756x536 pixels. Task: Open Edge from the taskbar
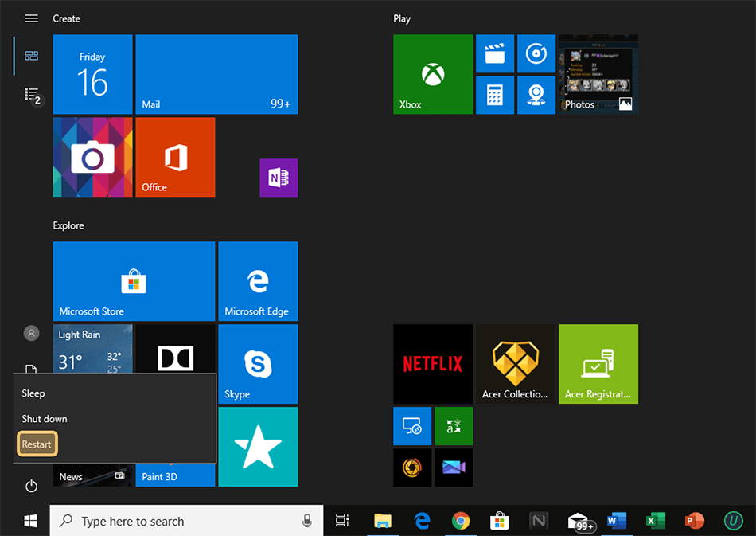click(x=423, y=521)
